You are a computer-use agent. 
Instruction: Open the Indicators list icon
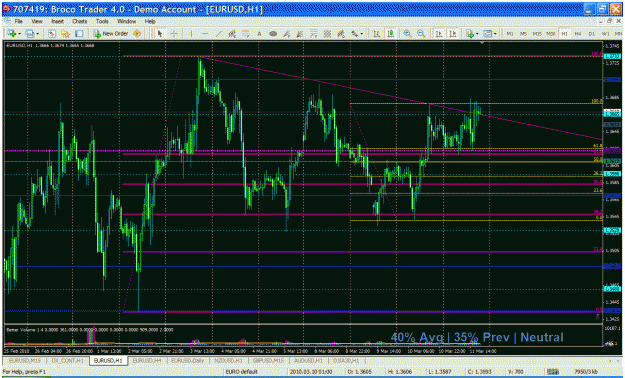tap(470, 34)
